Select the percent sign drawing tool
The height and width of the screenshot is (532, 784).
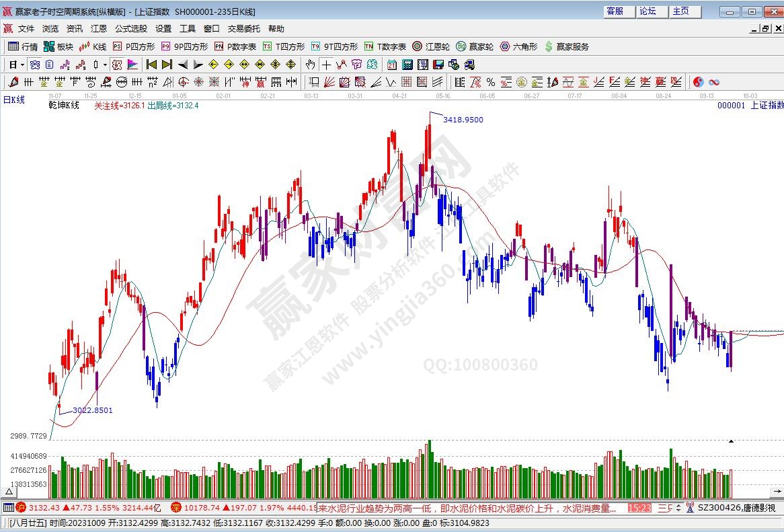(491, 82)
